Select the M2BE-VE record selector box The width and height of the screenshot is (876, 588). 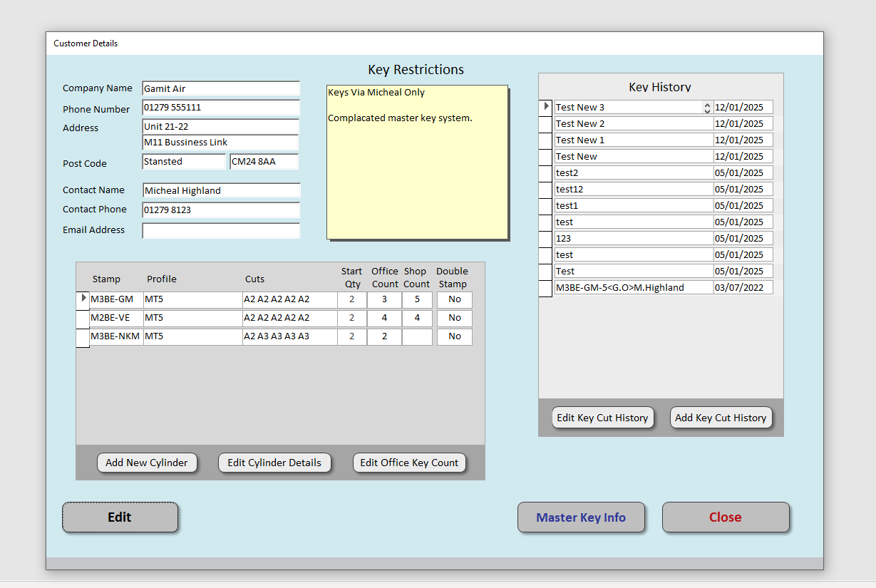pos(83,319)
